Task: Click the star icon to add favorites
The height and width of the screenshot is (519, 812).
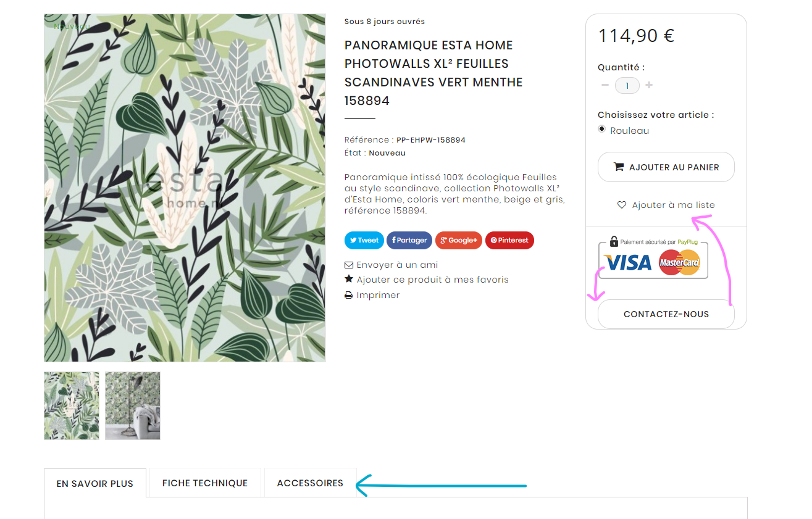Action: tap(349, 280)
